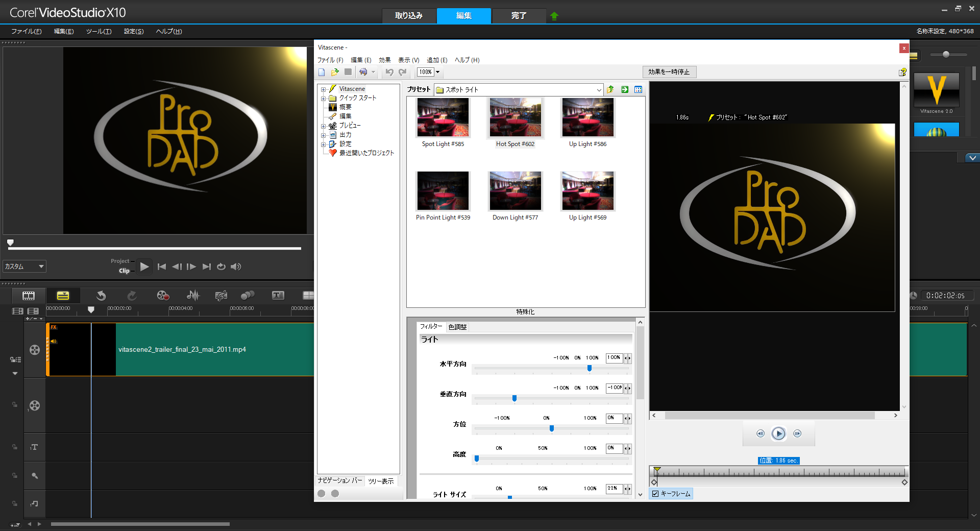
Task: Open the storyboard view in timeline toolbar
Action: [x=29, y=296]
